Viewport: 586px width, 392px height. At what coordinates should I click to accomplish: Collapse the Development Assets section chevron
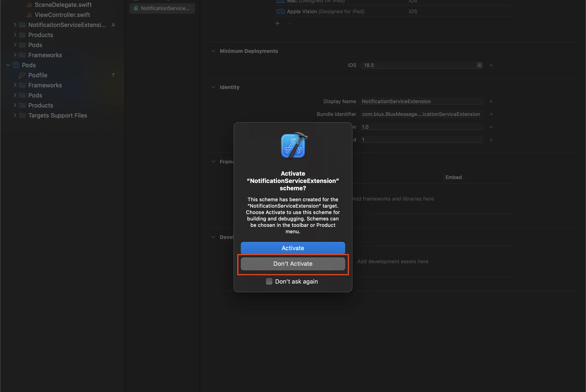click(x=213, y=237)
